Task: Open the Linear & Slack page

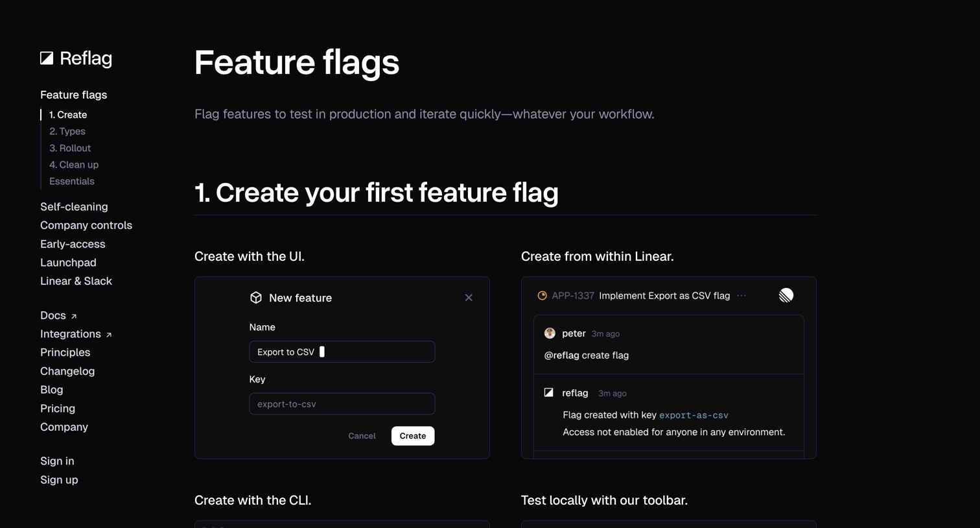Action: coord(76,281)
